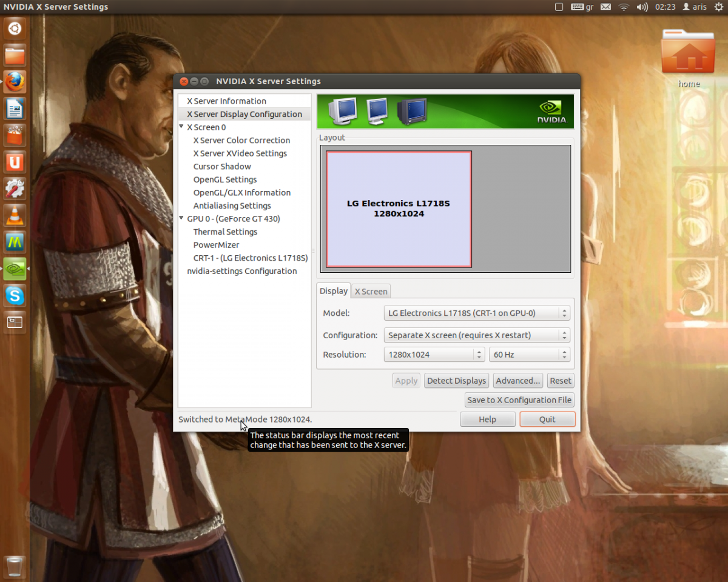728x582 pixels.
Task: Open the aris user menu
Action: 695,7
